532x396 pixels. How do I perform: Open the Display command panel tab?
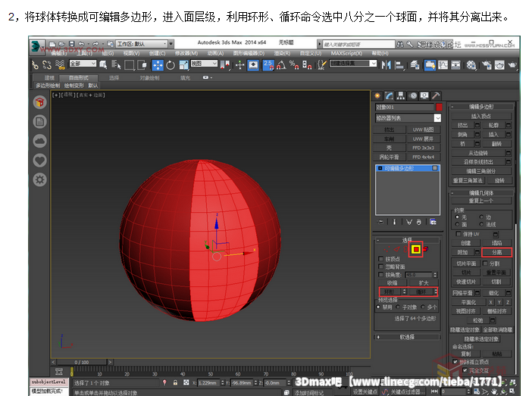pyautogui.click(x=424, y=96)
